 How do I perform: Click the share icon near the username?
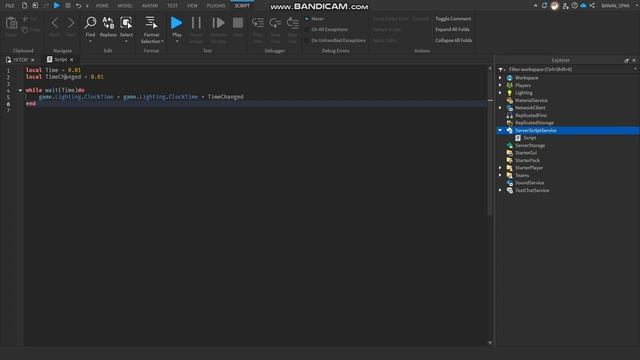[x=592, y=5]
